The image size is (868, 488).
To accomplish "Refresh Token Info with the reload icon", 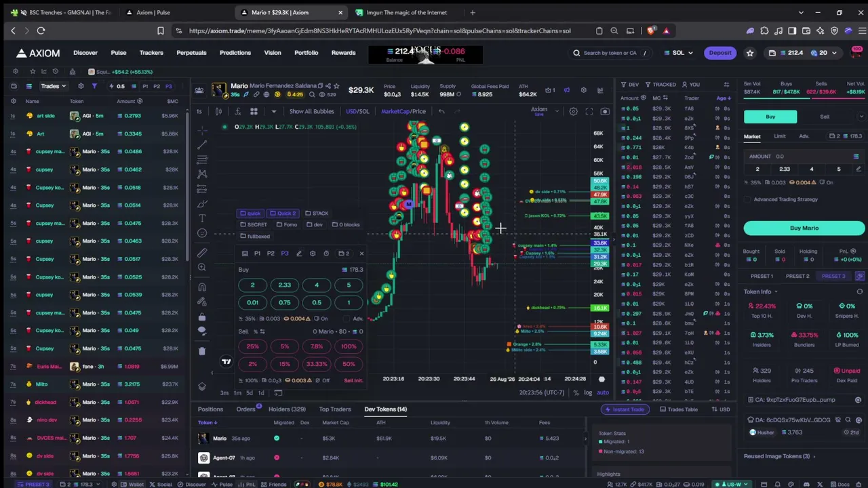I will (859, 291).
